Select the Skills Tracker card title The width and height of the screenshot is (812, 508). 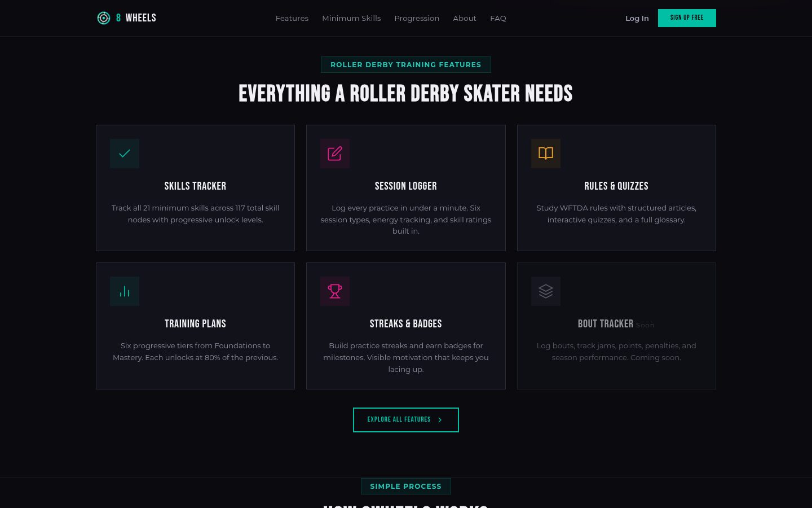pyautogui.click(x=195, y=186)
